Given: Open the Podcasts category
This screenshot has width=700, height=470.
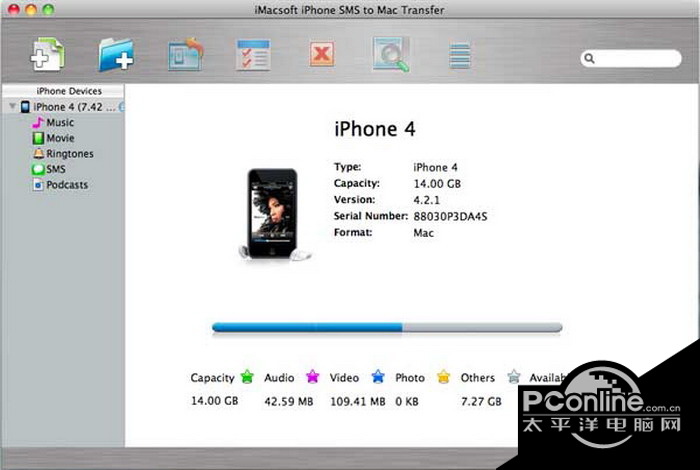Looking at the screenshot, I should point(60,185).
